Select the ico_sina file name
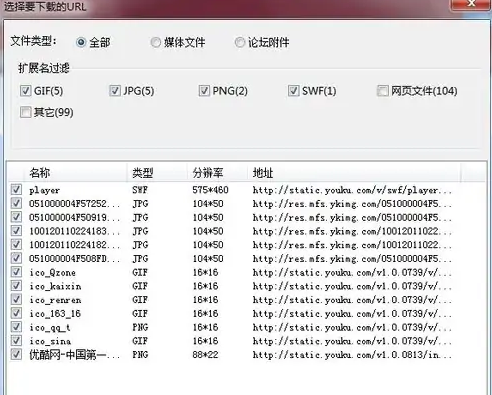492x395 pixels. [x=50, y=341]
